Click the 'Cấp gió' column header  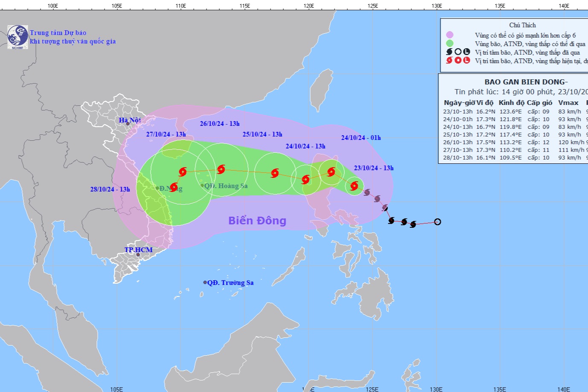point(539,103)
